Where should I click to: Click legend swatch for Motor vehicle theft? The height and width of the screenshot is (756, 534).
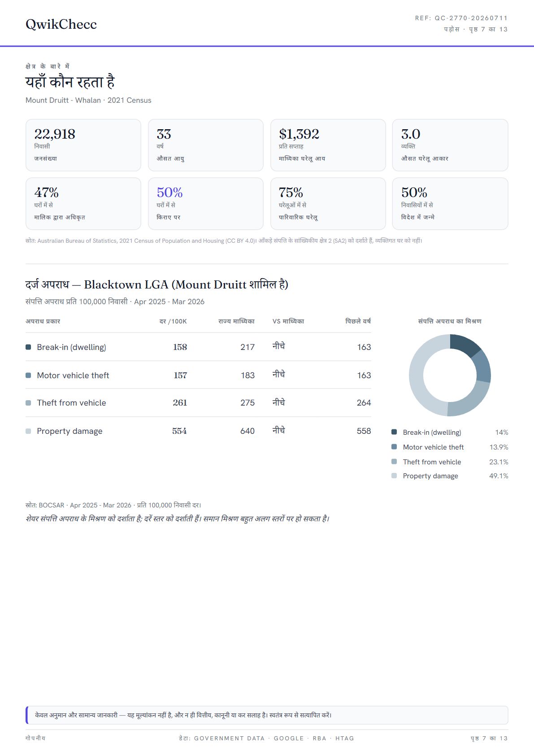pyautogui.click(x=394, y=447)
